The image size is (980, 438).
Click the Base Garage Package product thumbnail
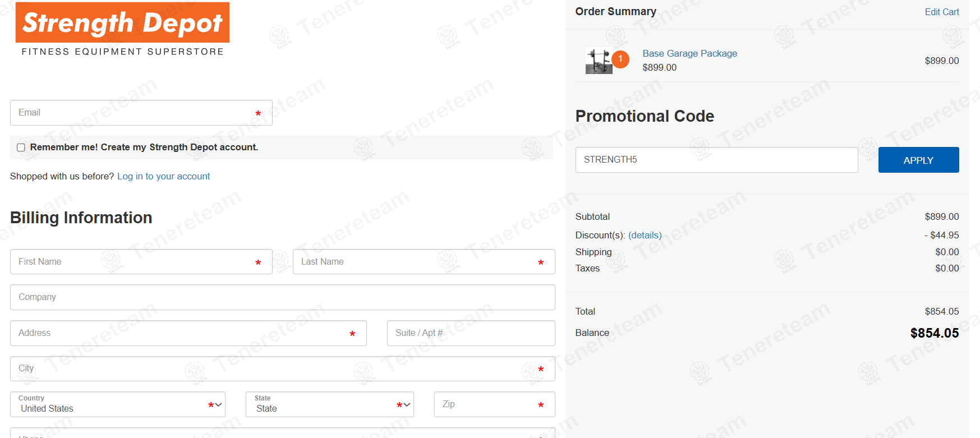tap(599, 61)
